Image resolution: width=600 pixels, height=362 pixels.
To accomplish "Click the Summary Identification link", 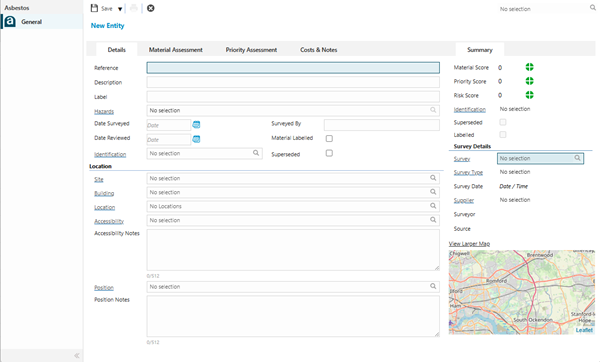I will pos(470,109).
